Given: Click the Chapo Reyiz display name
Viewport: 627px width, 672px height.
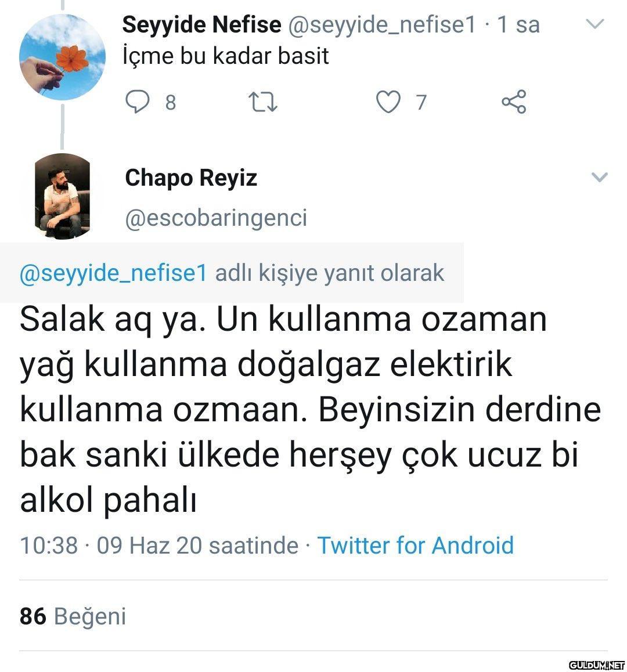Looking at the screenshot, I should (191, 178).
